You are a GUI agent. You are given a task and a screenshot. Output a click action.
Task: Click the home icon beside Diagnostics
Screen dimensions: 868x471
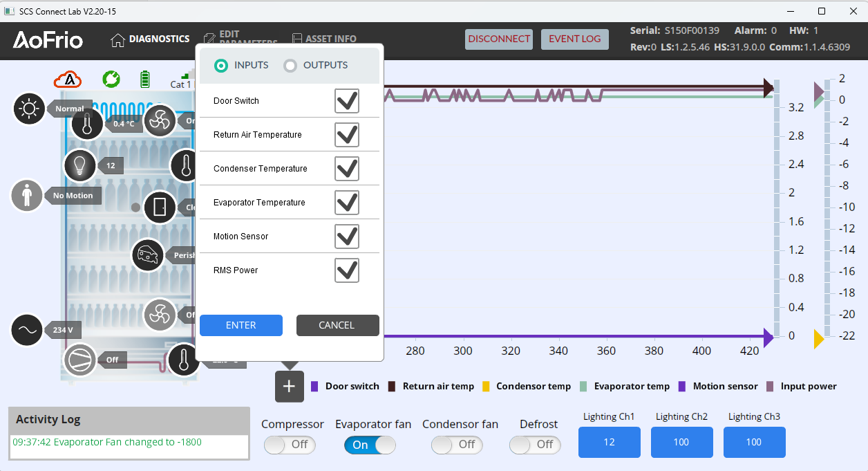pyautogui.click(x=117, y=39)
